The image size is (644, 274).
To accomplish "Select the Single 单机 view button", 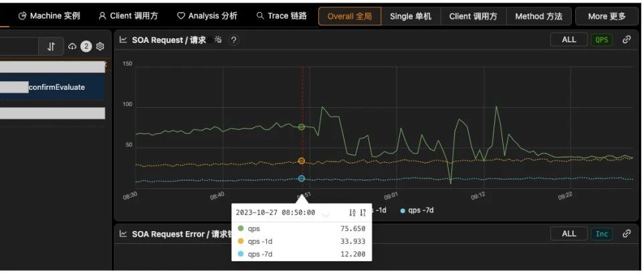I will (x=411, y=16).
